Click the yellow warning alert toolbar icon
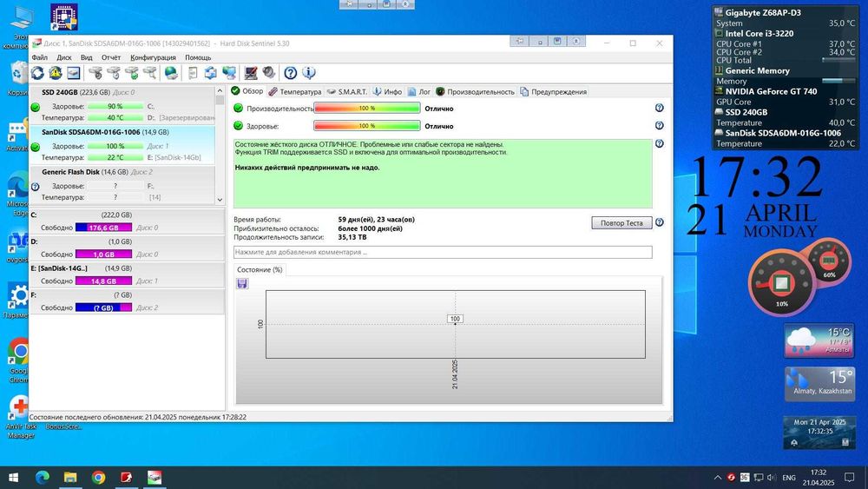Image resolution: width=868 pixels, height=489 pixels. (x=56, y=73)
